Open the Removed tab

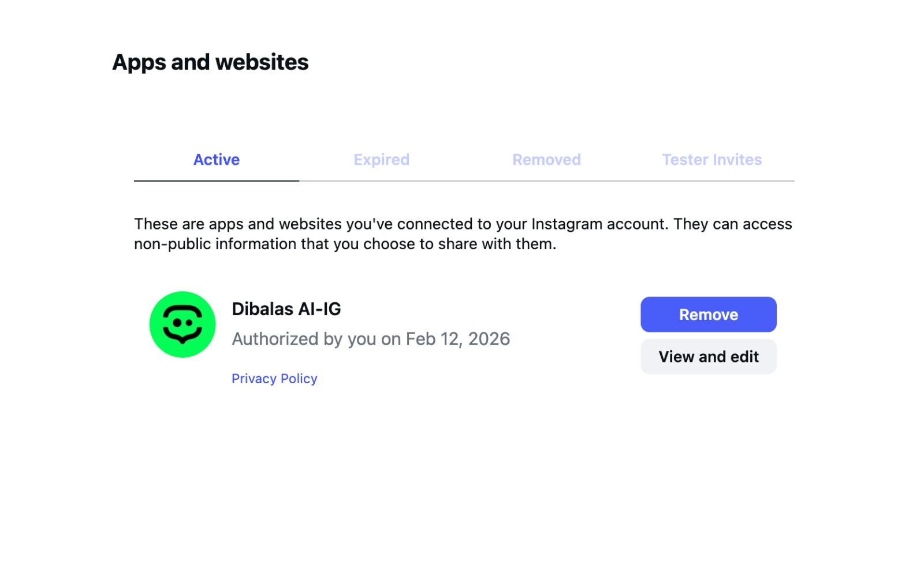click(546, 160)
